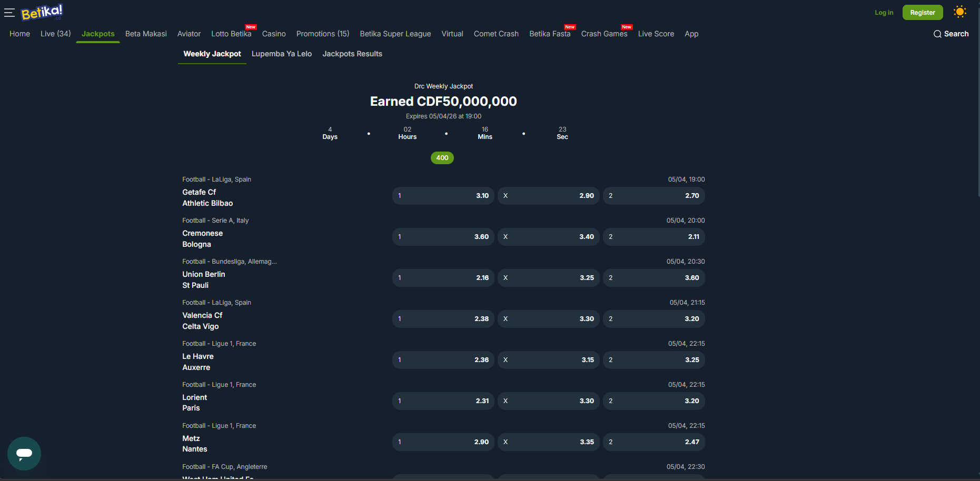
Task: Pick home win 2.16 for Union Berlin
Action: [443, 278]
